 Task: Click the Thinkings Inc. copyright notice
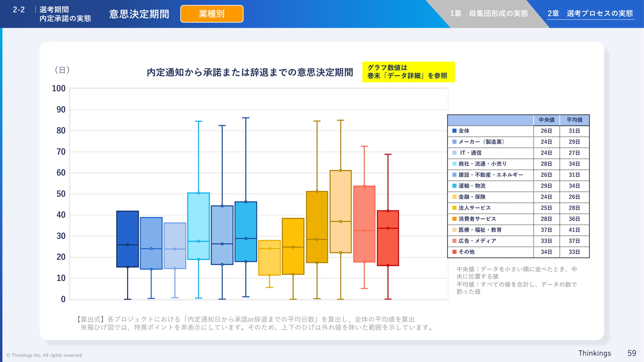coord(44,355)
